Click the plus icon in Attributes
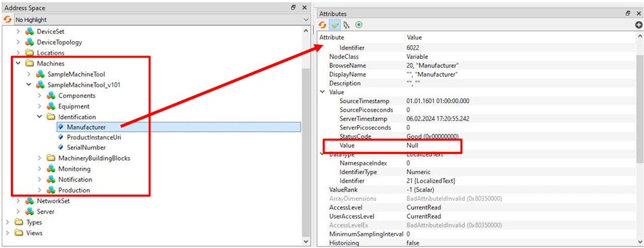The height and width of the screenshot is (248, 644). [x=638, y=25]
